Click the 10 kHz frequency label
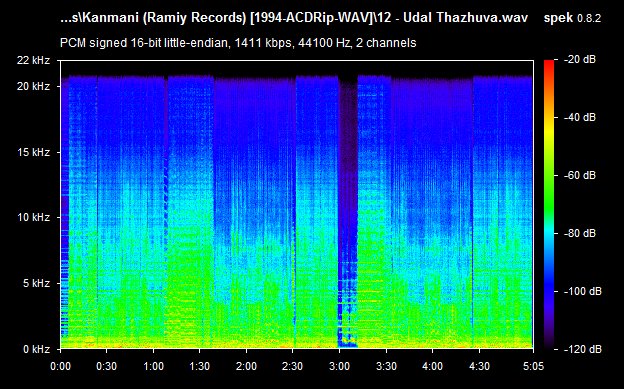Screen dimensions: 624x389 [33, 217]
